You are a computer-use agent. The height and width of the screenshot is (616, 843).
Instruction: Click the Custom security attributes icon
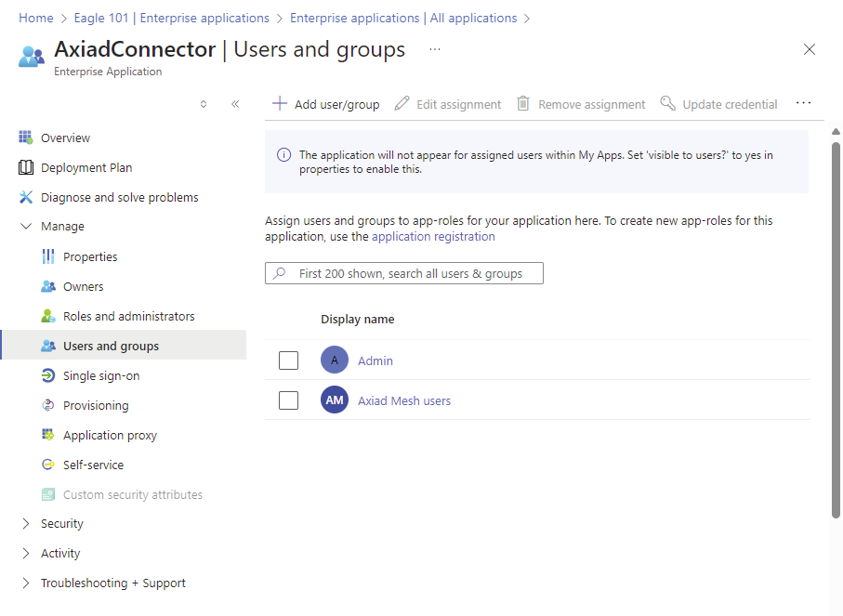point(47,494)
